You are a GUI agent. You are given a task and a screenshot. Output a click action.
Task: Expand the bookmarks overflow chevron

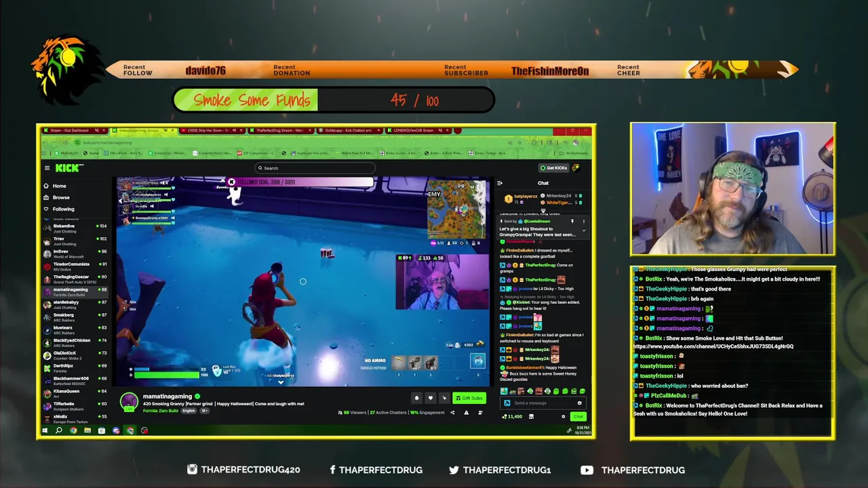(548, 153)
